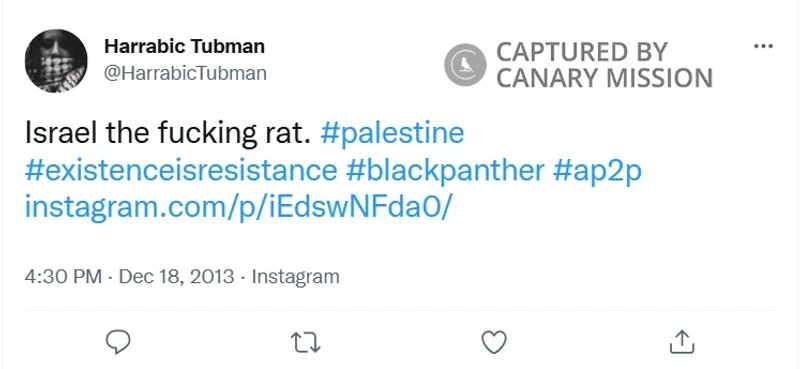Click the tweet's black body text
The image size is (800, 369).
[x=168, y=133]
